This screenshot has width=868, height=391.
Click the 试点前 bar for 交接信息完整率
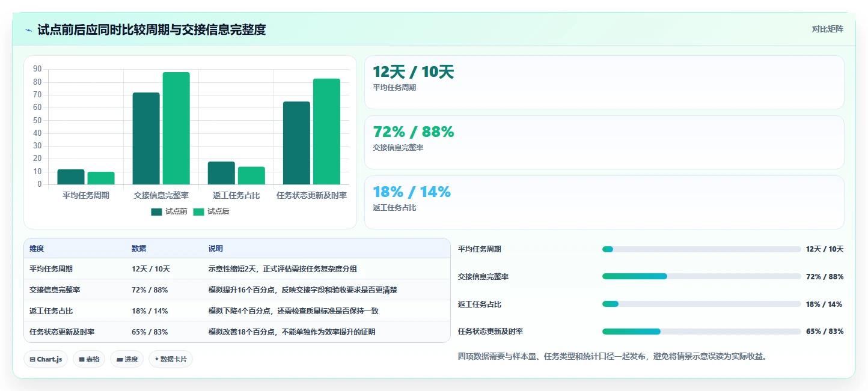[146, 139]
